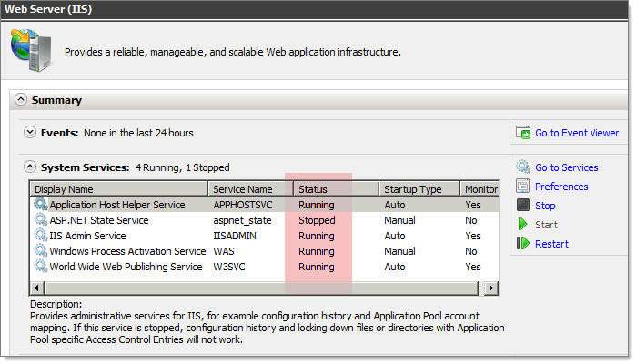The height and width of the screenshot is (364, 636).
Task: Click the black Stop square icon
Action: [x=523, y=205]
